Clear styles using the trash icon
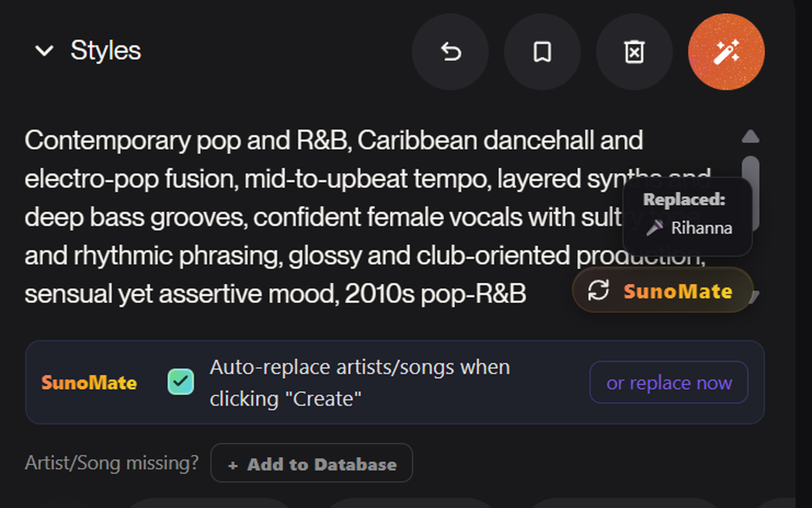 (x=634, y=52)
